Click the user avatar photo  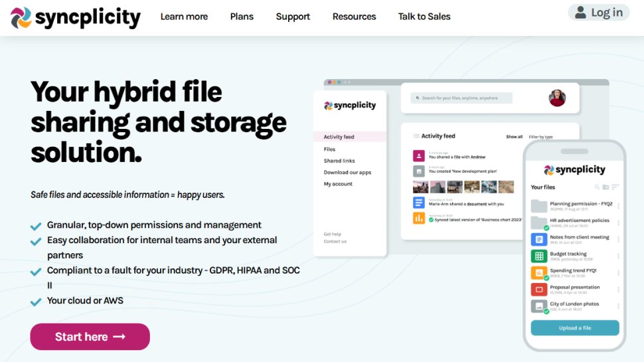(557, 98)
